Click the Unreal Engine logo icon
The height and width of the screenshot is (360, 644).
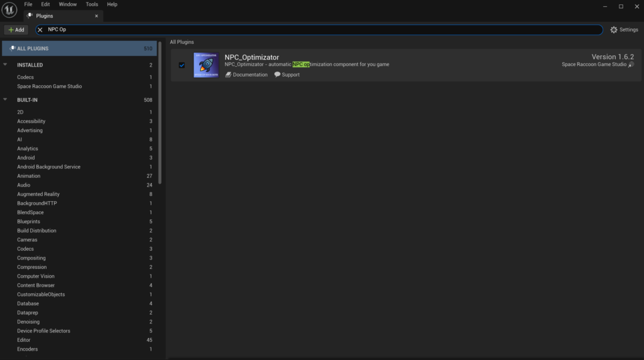pos(9,10)
